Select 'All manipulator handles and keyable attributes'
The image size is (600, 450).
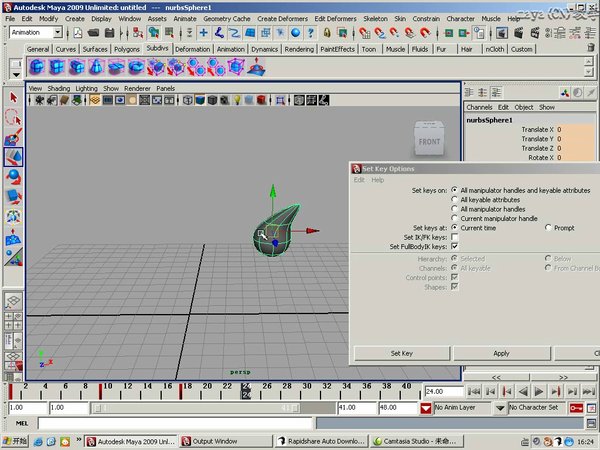click(x=454, y=190)
